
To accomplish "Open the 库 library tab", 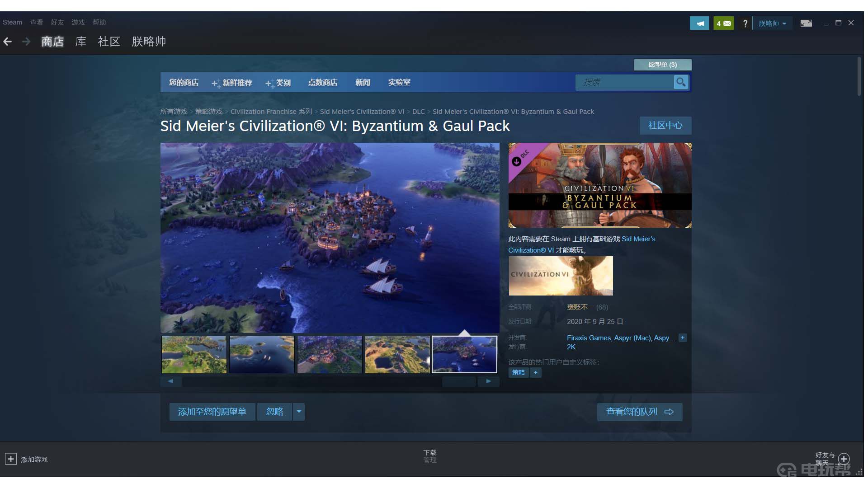I will click(x=80, y=42).
